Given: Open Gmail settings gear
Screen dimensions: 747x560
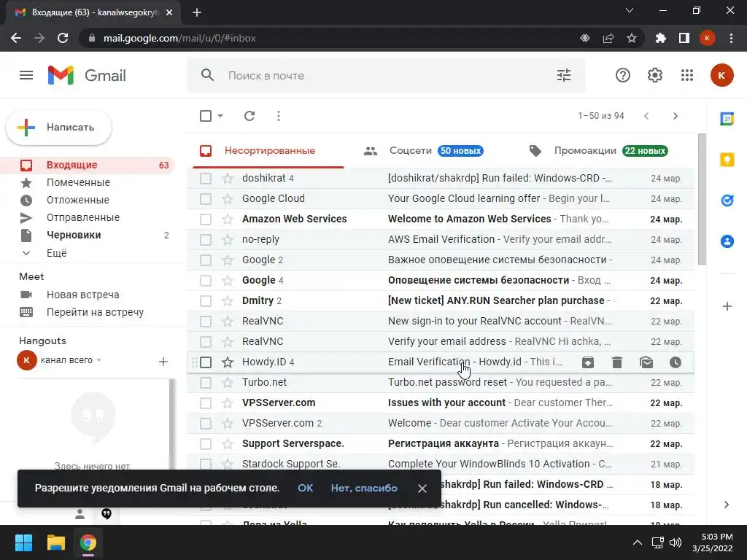Looking at the screenshot, I should 655,75.
